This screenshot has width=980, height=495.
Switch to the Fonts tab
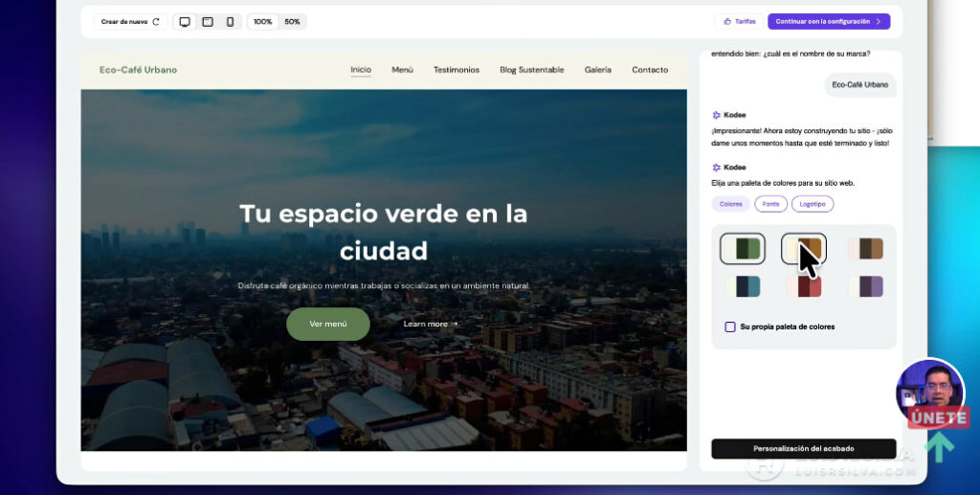(770, 204)
